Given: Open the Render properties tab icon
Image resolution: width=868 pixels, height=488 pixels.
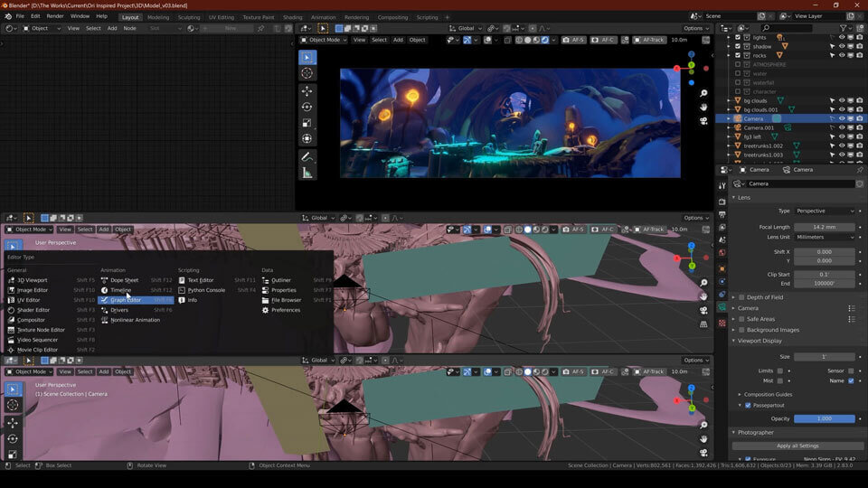Looking at the screenshot, I should [722, 202].
